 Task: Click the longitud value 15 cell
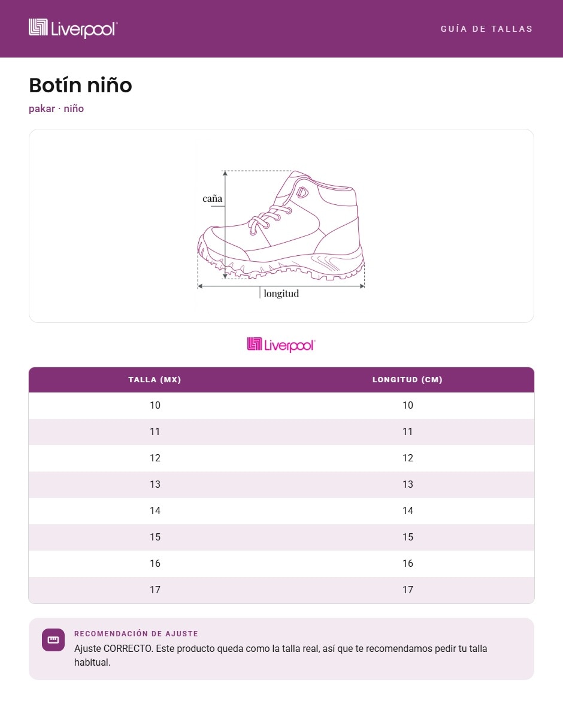pos(408,537)
